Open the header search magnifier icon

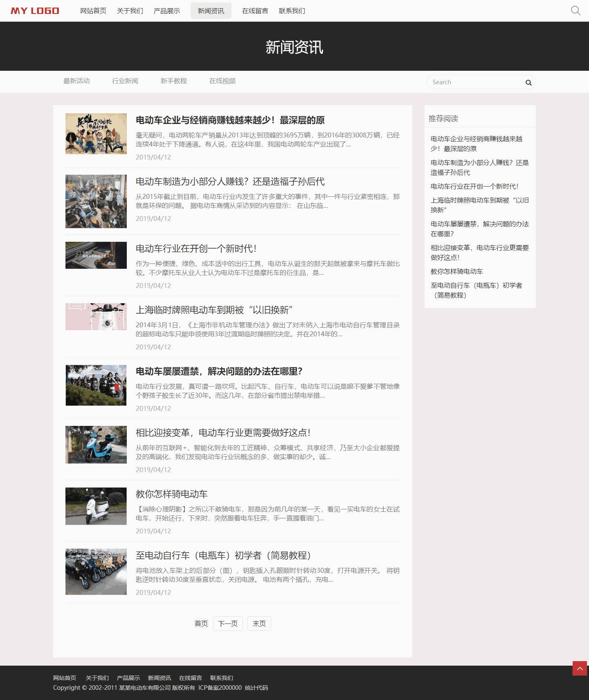576,11
